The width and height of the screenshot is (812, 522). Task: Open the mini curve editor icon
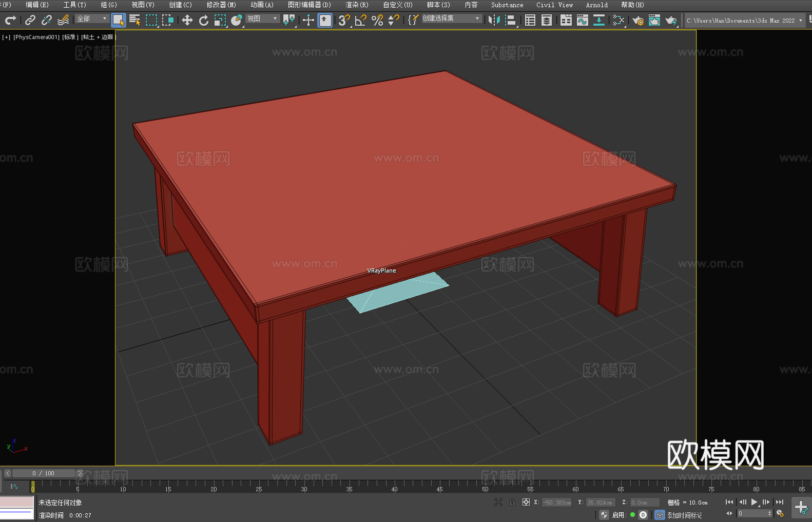pos(14,486)
